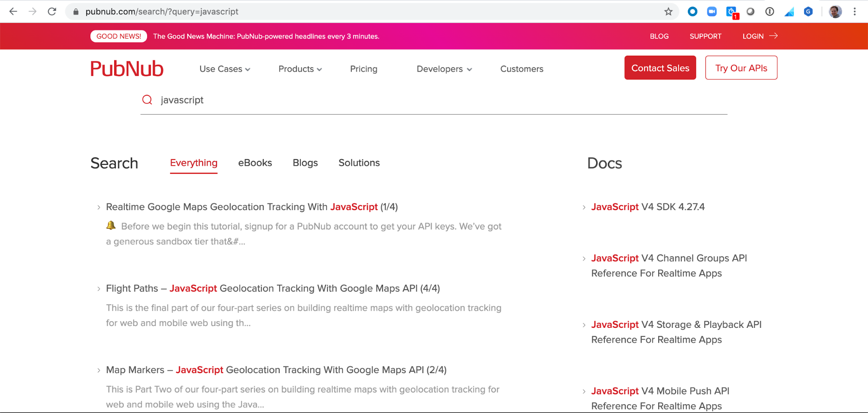
Task: Open the blue circle browser extension
Action: coord(693,12)
